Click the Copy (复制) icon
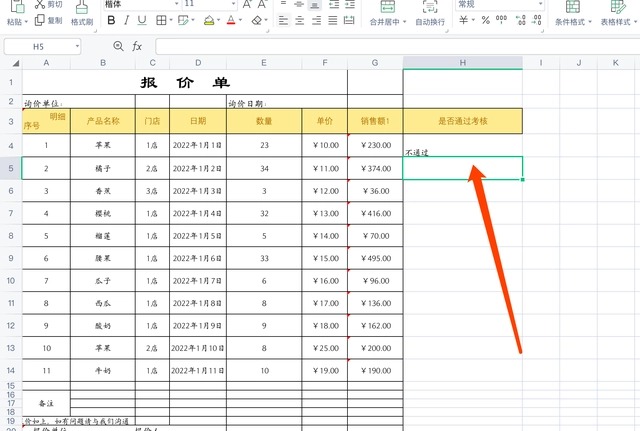 40,20
